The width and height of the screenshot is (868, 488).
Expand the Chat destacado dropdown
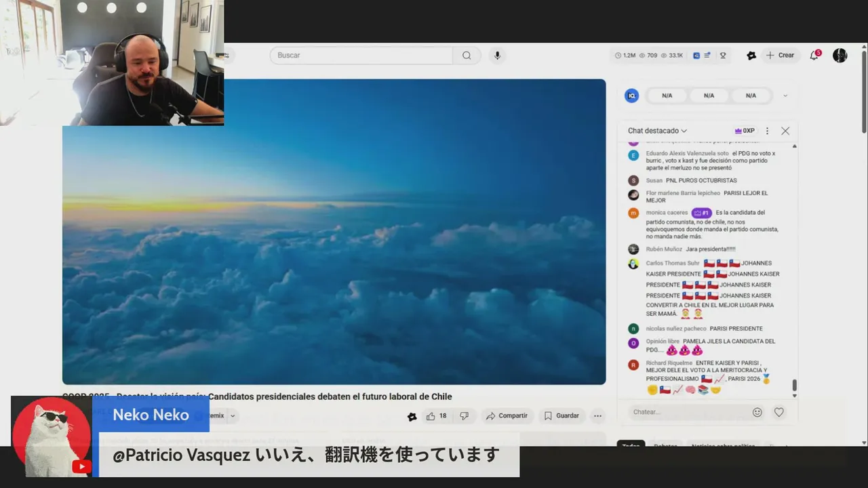tap(657, 131)
